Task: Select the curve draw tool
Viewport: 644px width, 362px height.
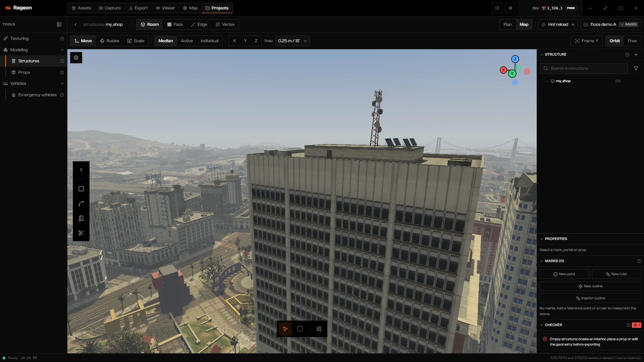Action: (81, 203)
